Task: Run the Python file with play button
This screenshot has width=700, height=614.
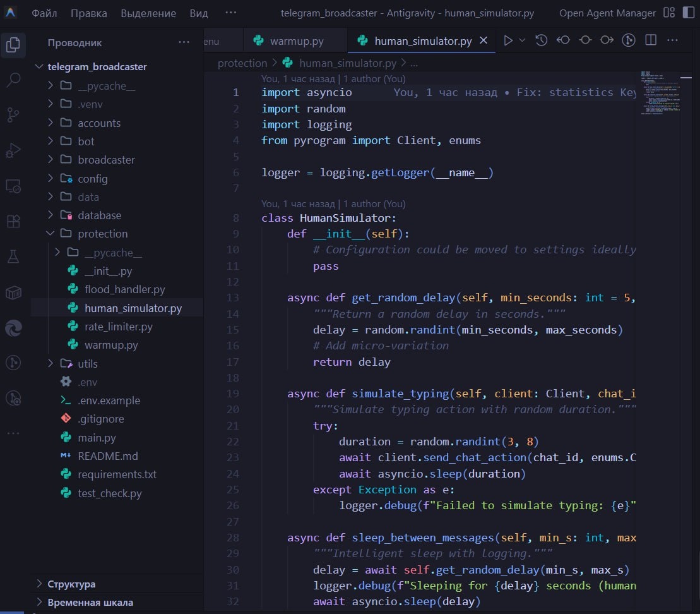Action: click(507, 40)
